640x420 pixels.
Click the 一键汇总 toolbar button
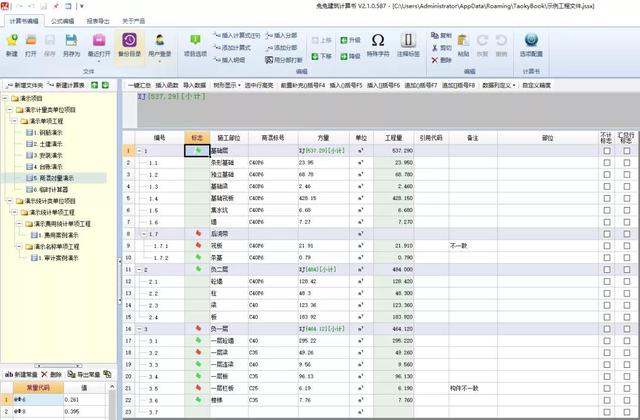tap(139, 85)
